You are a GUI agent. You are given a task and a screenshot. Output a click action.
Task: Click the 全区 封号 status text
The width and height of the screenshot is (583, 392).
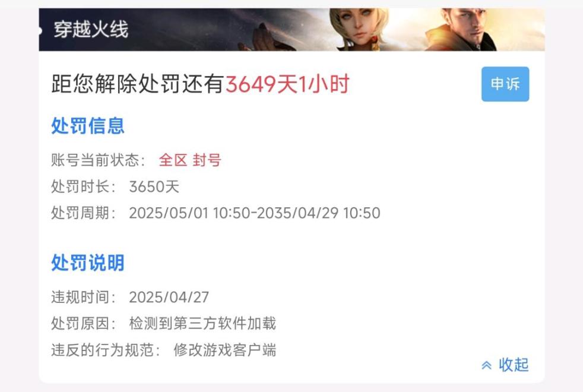coord(190,160)
